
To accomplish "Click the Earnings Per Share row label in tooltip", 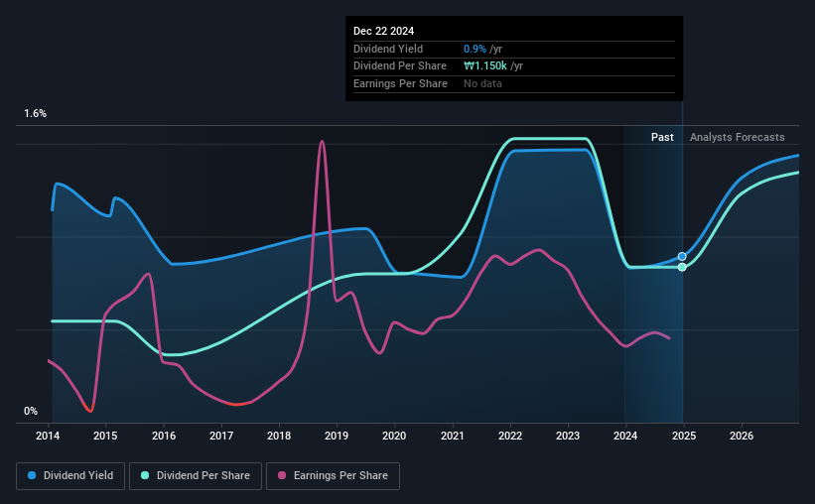I will point(400,83).
